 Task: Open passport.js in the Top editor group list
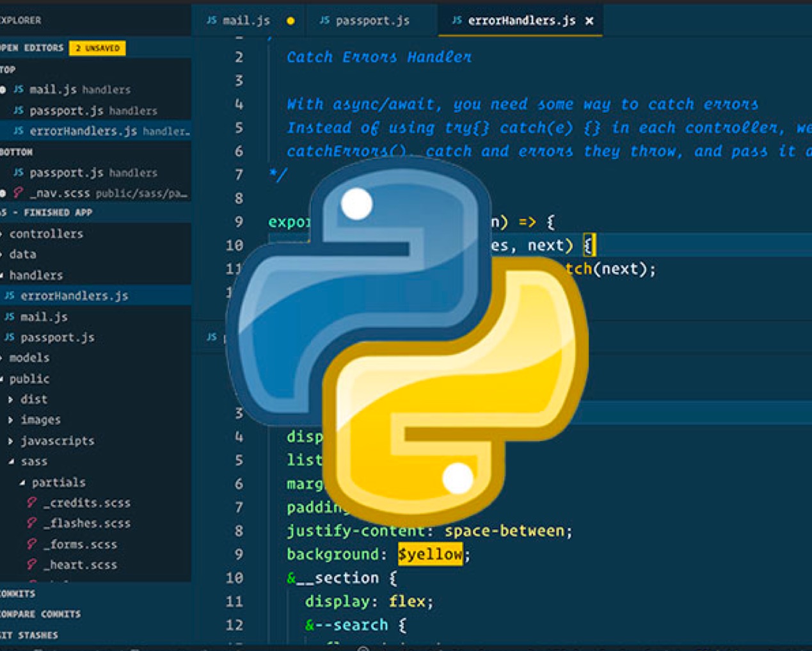[x=95, y=111]
